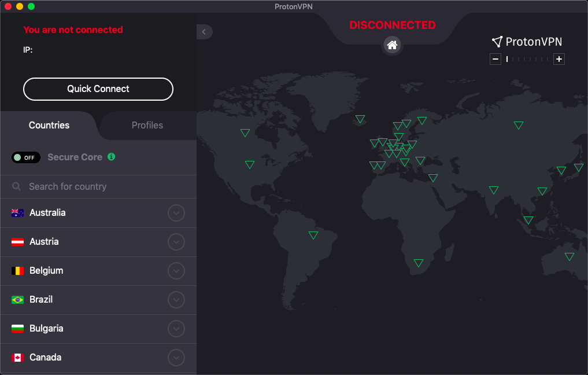Click the IP: label
The image size is (588, 375).
pos(28,50)
